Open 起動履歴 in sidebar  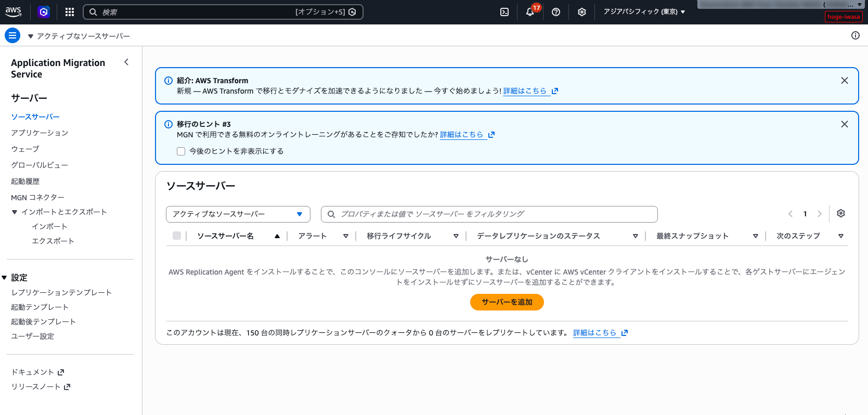point(25,181)
